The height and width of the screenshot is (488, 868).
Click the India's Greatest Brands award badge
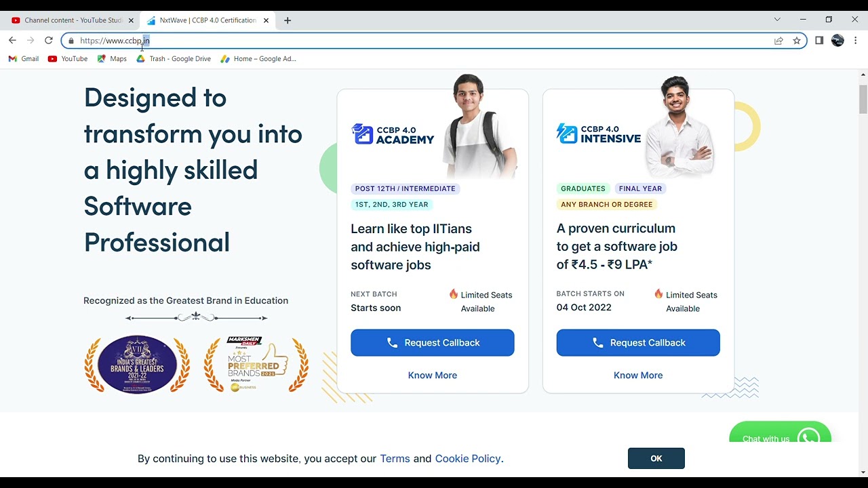[x=137, y=364]
